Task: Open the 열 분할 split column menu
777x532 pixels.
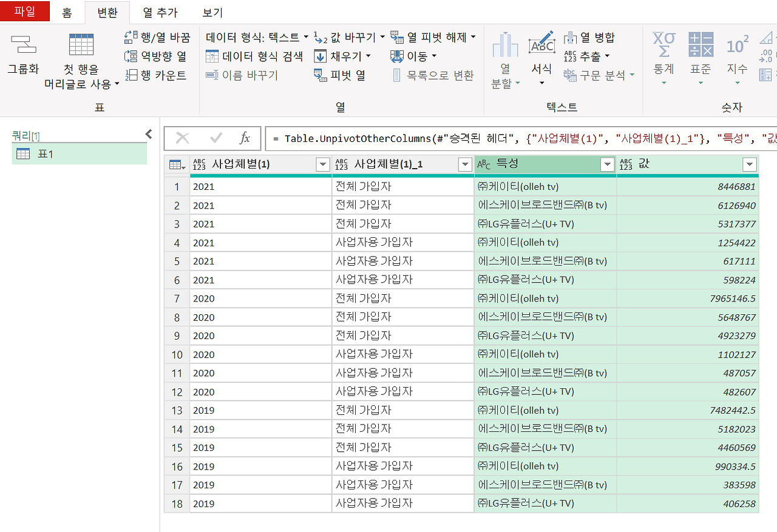Action: click(505, 61)
